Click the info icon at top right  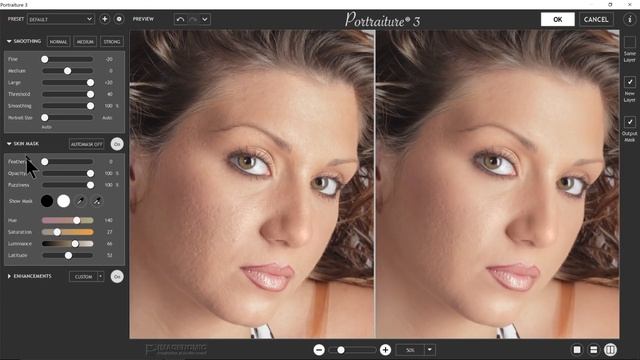(x=629, y=19)
